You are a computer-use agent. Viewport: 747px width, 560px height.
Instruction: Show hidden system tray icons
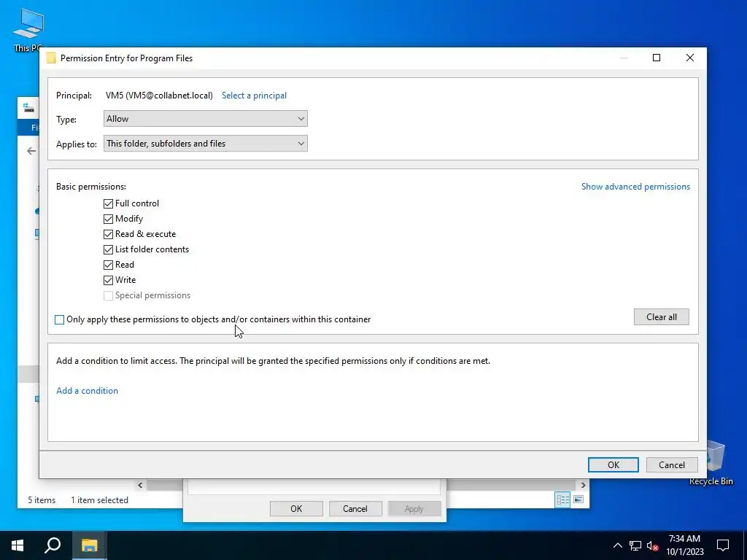(x=617, y=545)
